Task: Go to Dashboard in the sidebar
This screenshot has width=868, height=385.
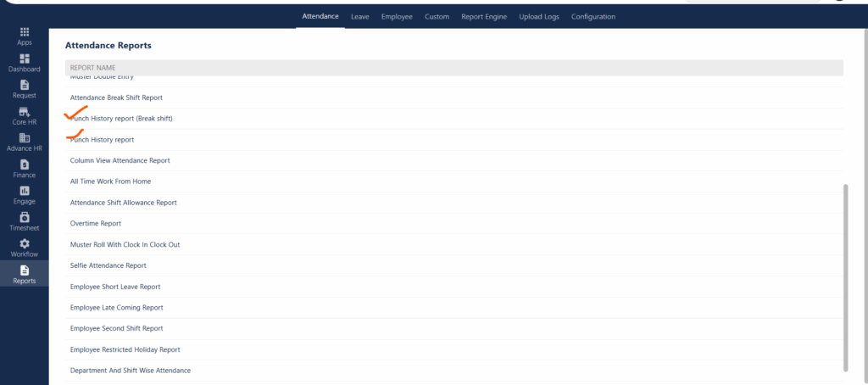Action: (x=24, y=59)
